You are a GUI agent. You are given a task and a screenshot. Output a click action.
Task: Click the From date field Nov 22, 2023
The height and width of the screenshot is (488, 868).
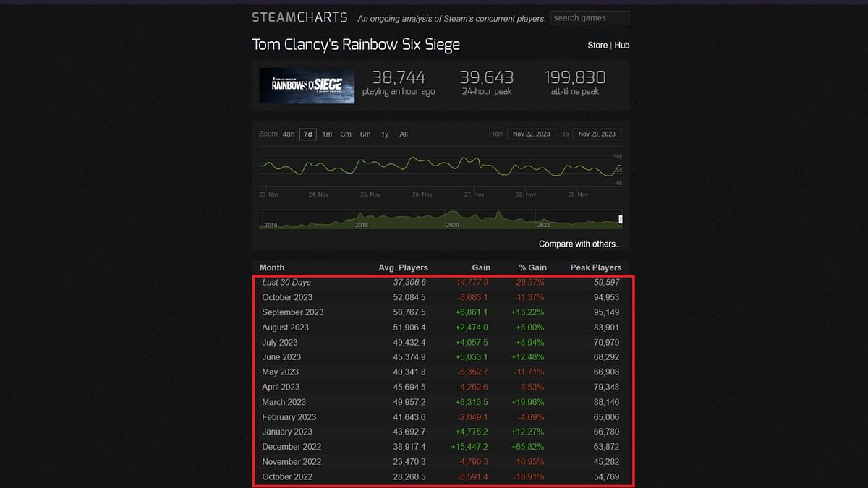pos(531,134)
